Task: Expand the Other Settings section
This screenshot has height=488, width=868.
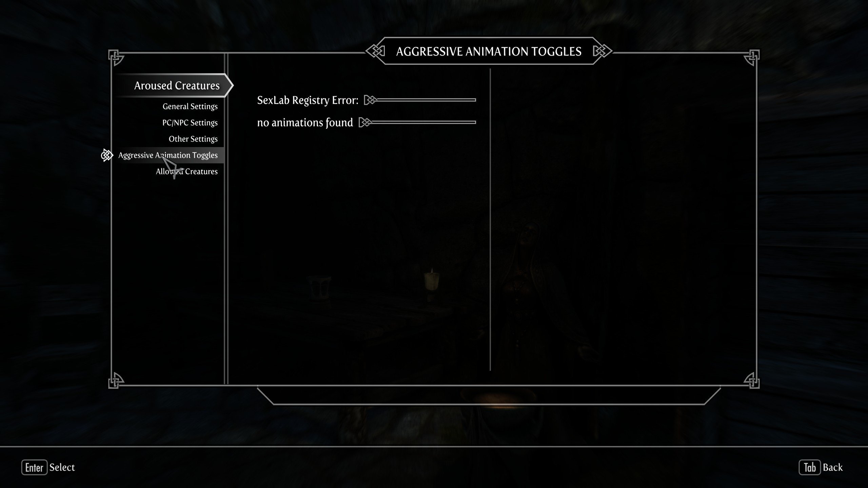Action: (x=193, y=138)
